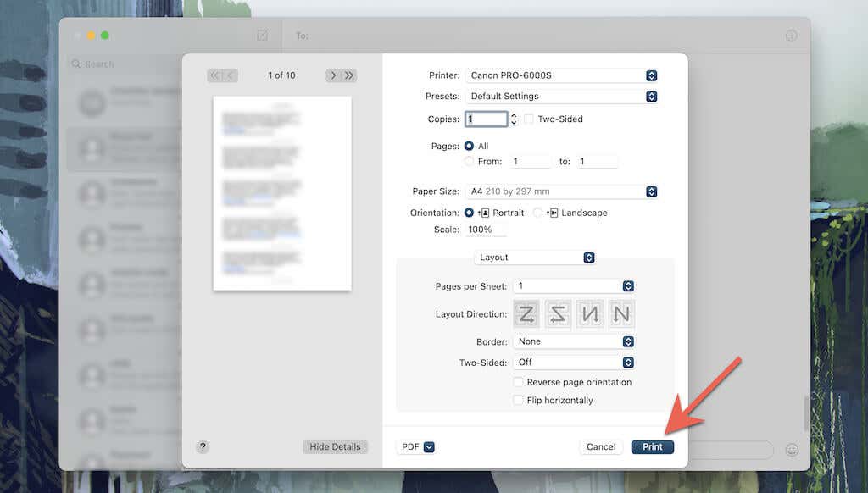
Task: Enable Reverse page orientation checkbox
Action: pos(518,382)
